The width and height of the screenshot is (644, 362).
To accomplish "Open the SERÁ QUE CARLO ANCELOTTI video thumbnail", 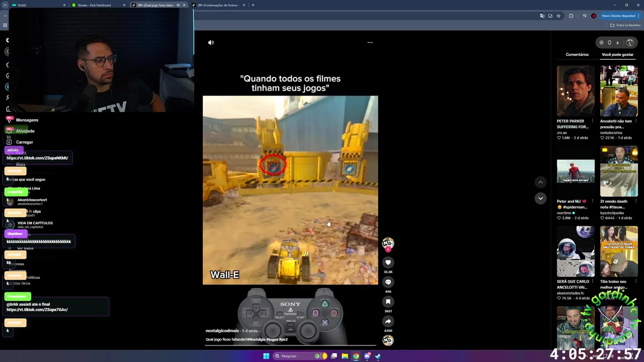I will coord(576,251).
